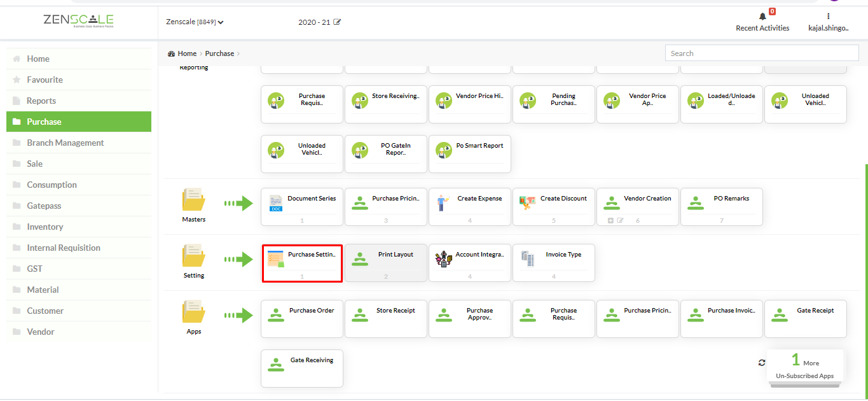Open the Account Integration tile
This screenshot has height=401, width=868.
(x=470, y=263)
